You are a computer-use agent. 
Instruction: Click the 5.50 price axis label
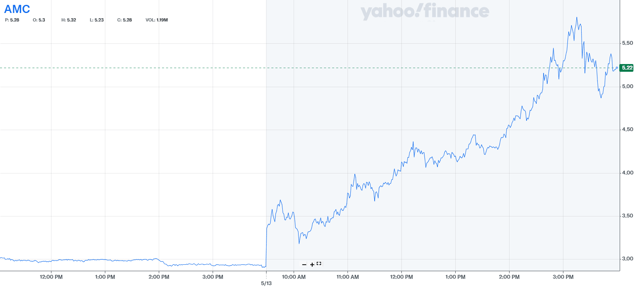pos(627,43)
